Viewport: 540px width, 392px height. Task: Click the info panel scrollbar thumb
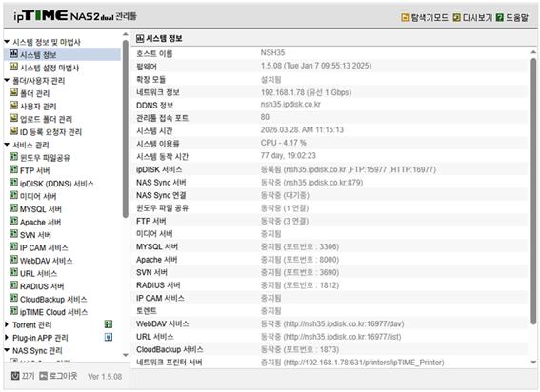[x=533, y=191]
